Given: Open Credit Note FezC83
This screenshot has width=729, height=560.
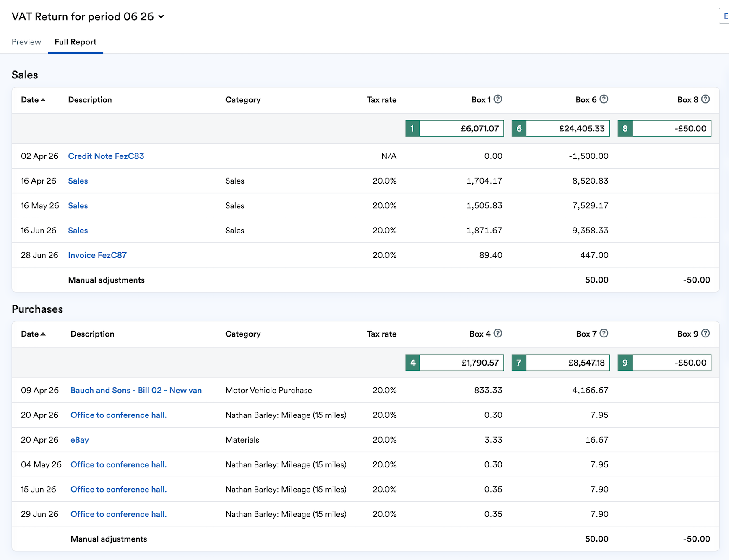Looking at the screenshot, I should [106, 156].
